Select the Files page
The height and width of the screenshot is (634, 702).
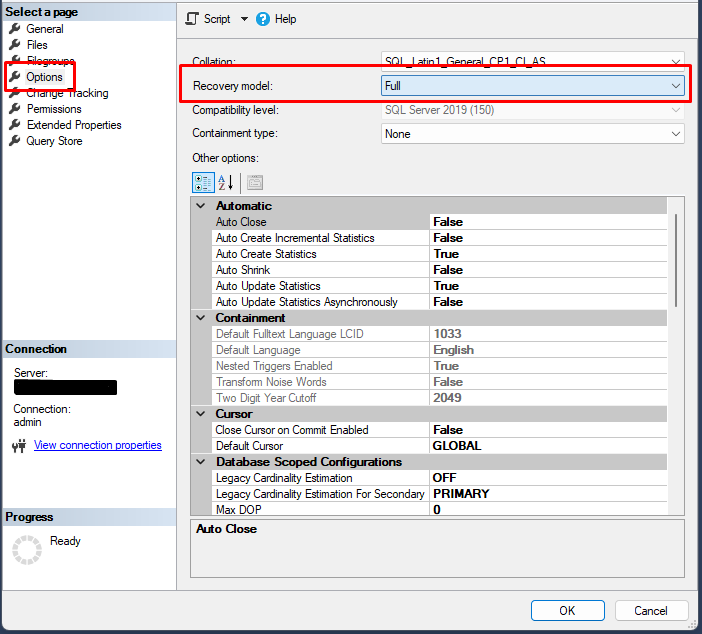37,45
